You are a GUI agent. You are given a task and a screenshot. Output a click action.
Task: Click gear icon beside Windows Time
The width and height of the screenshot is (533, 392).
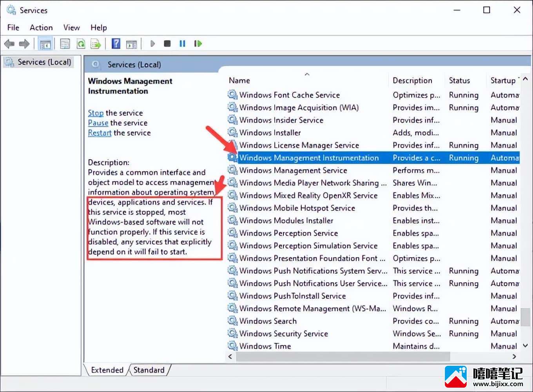(233, 346)
